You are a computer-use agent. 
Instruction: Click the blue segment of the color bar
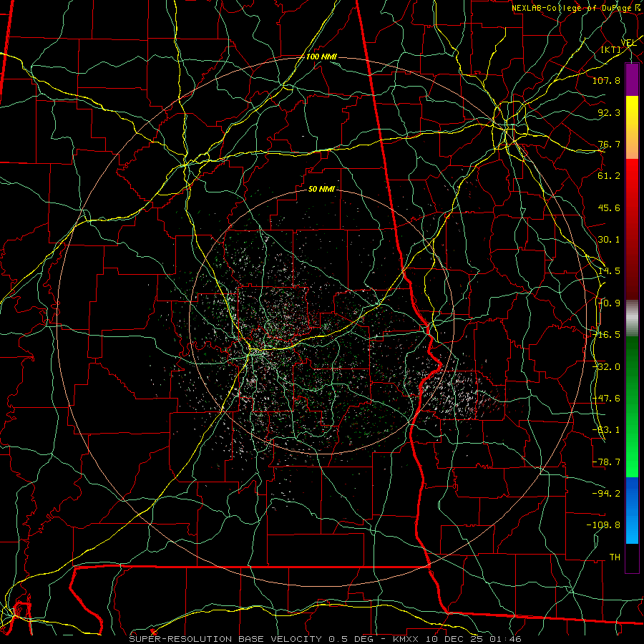tap(632, 510)
